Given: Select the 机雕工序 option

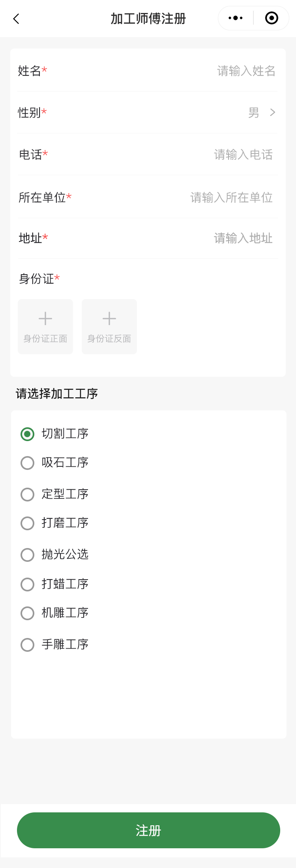Looking at the screenshot, I should (x=27, y=613).
